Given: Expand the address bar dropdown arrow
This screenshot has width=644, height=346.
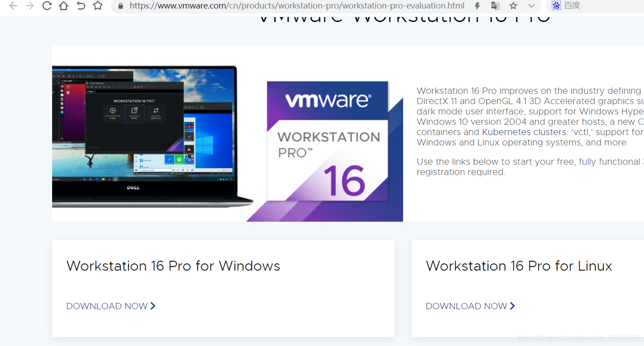Looking at the screenshot, I should click(531, 6).
